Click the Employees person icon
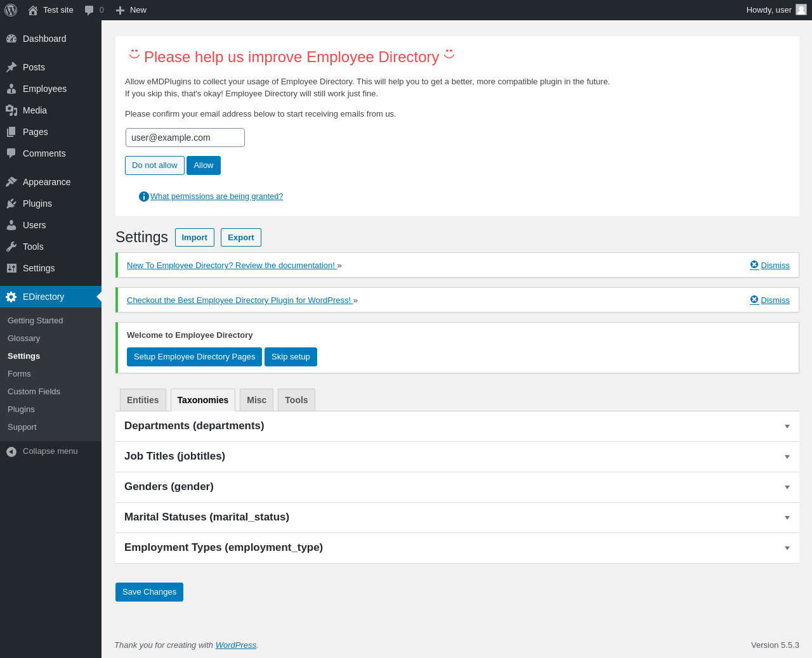This screenshot has height=658, width=812. tap(11, 89)
